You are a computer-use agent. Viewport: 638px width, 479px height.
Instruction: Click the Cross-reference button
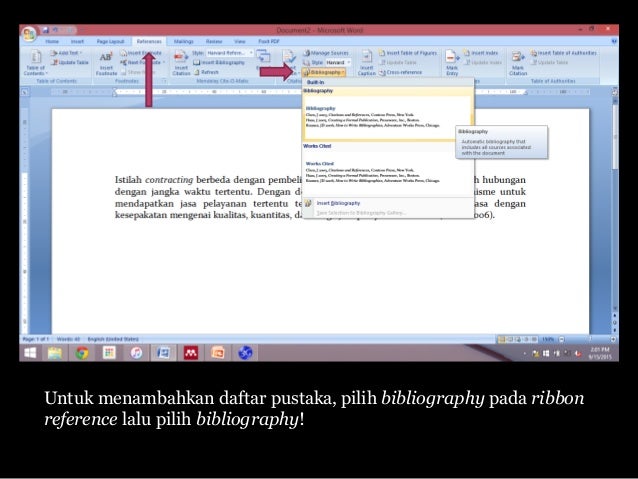coord(400,72)
